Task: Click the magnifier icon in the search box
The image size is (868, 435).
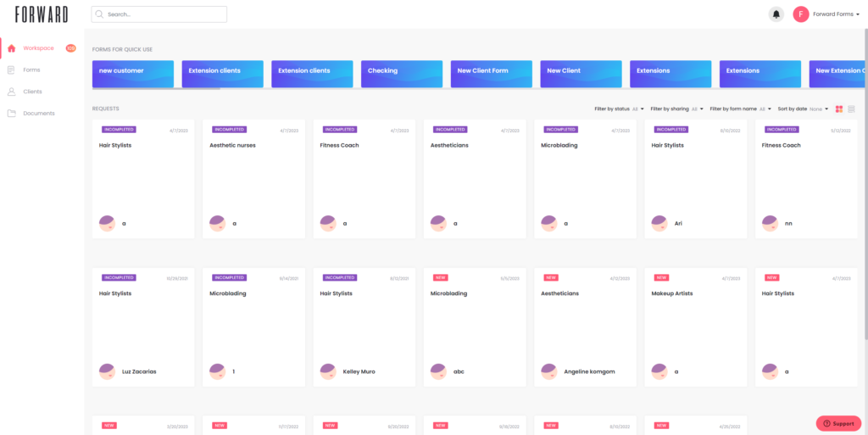Action: click(100, 14)
